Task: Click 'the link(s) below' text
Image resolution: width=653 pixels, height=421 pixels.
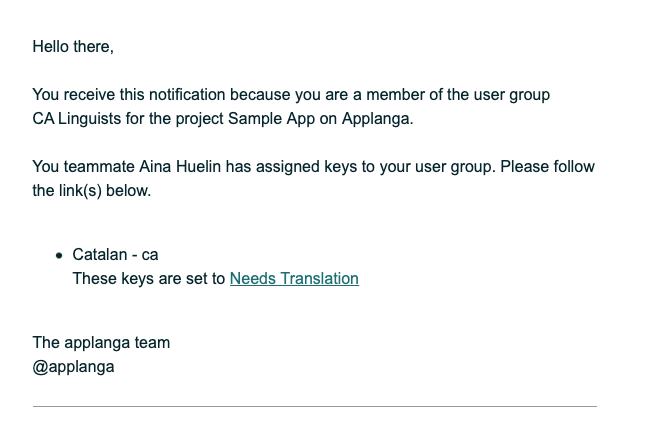Action: tap(91, 190)
